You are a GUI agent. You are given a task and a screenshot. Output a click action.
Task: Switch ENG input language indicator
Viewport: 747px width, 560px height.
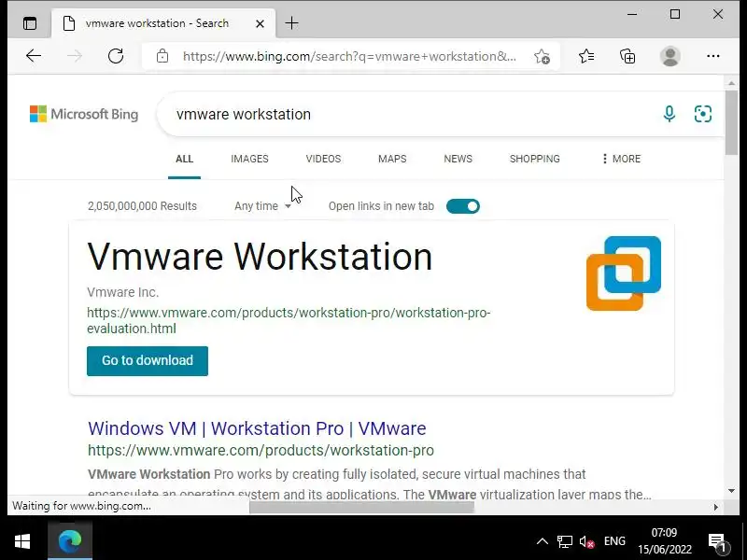(x=614, y=541)
